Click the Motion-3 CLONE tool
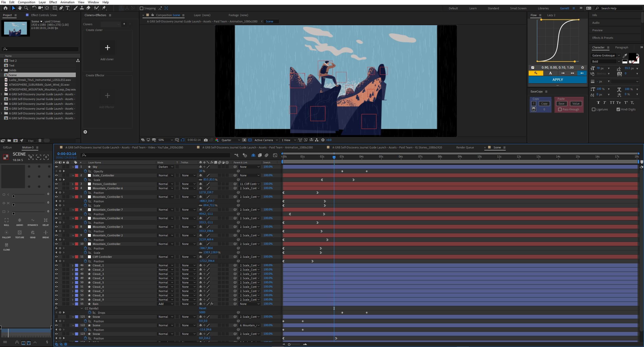This screenshot has height=347, width=644. click(x=7, y=246)
